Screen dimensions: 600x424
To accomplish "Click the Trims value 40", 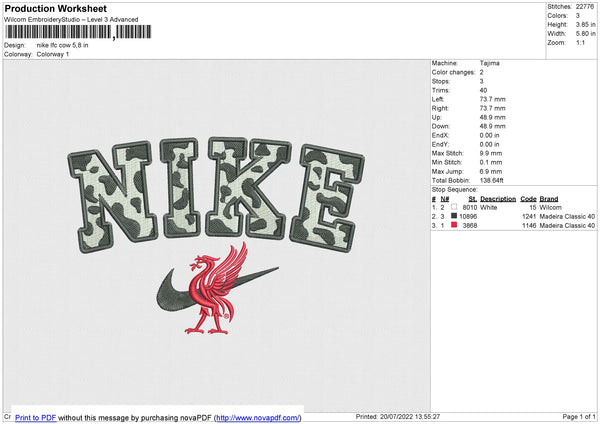I will 483,90.
